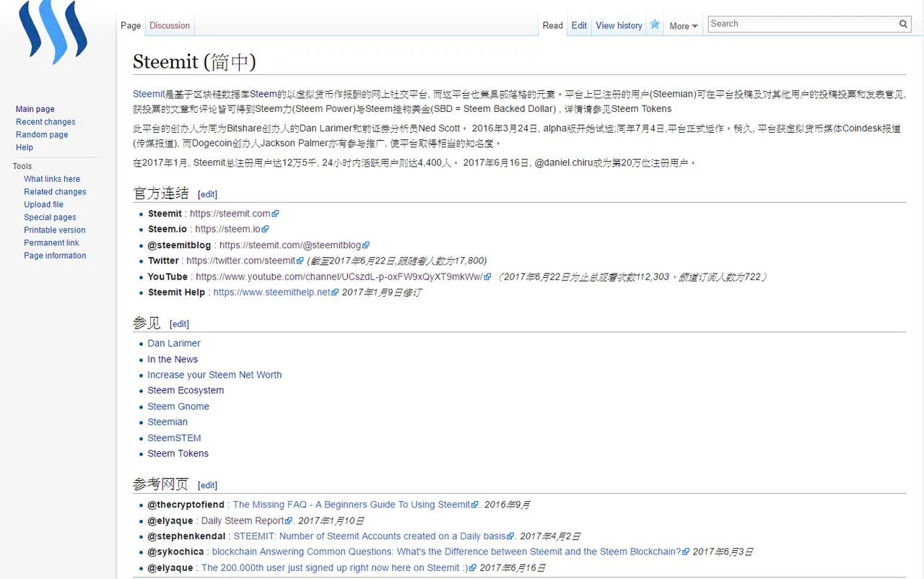Open blockchain Answering Common Questions link

[450, 552]
